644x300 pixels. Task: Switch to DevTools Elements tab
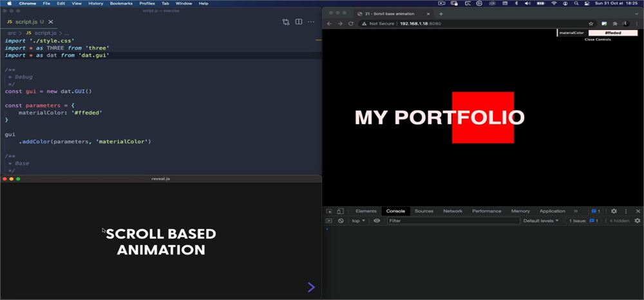366,211
